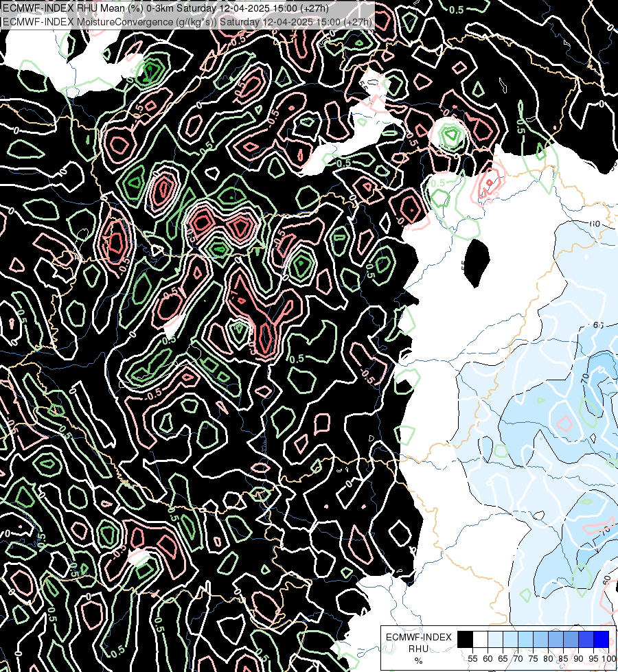618x672 pixels.
Task: Click the white 55–60 legend swatch
Action: click(x=481, y=639)
